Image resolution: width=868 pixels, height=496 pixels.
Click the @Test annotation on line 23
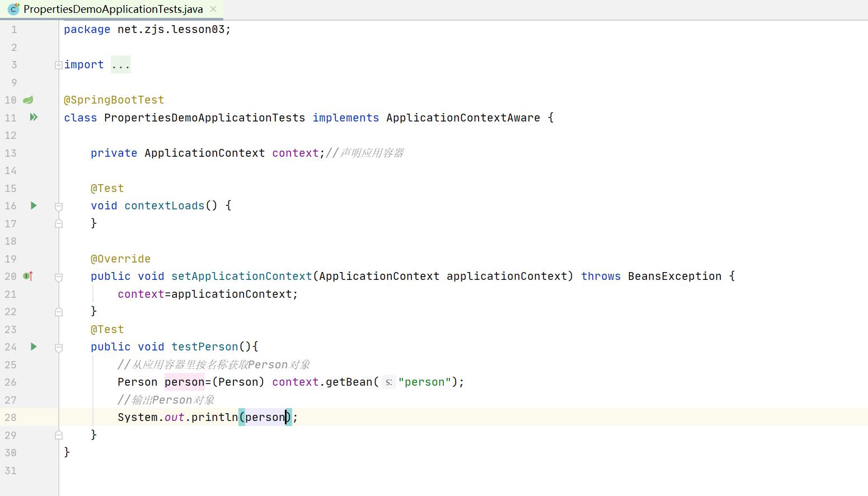pyautogui.click(x=107, y=329)
